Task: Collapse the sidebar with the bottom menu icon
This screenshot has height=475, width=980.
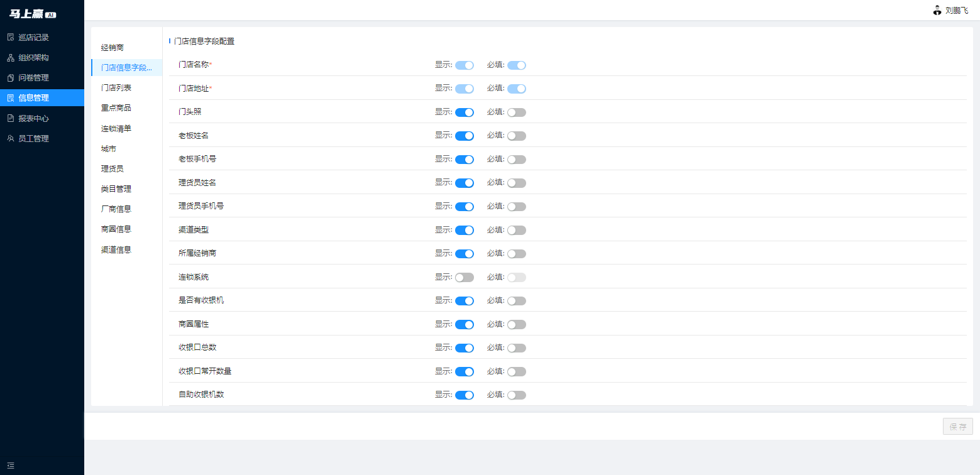Action: tap(11, 466)
